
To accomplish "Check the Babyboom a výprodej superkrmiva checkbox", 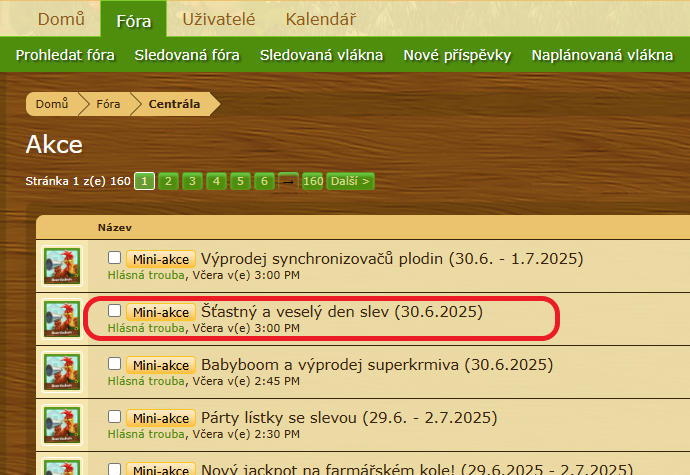I will pyautogui.click(x=115, y=363).
